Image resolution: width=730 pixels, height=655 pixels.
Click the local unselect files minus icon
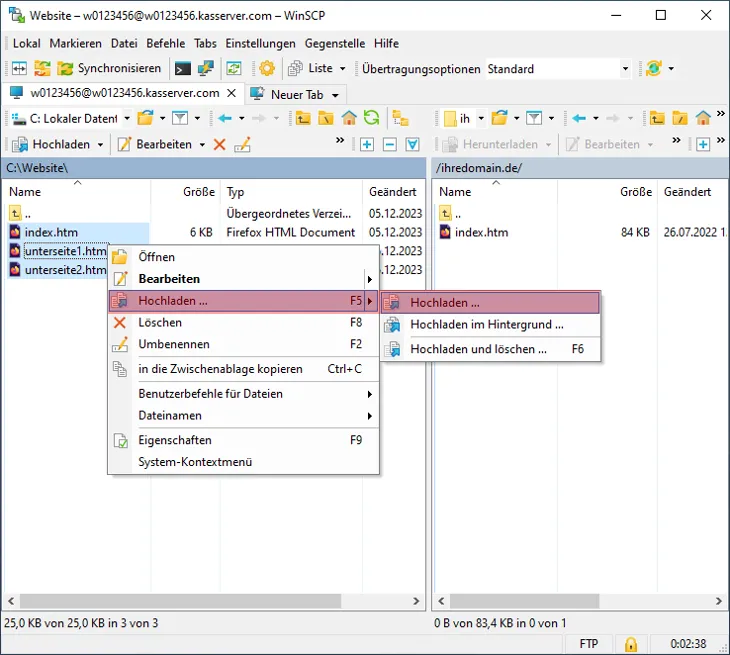(390, 145)
